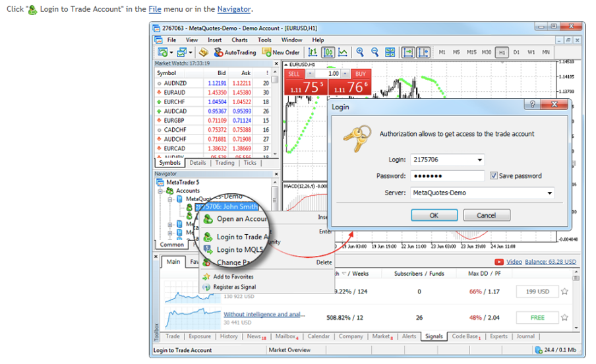Viewport: 596px width, 364px height.
Task: Confirm login with the OK button
Action: coord(434,215)
